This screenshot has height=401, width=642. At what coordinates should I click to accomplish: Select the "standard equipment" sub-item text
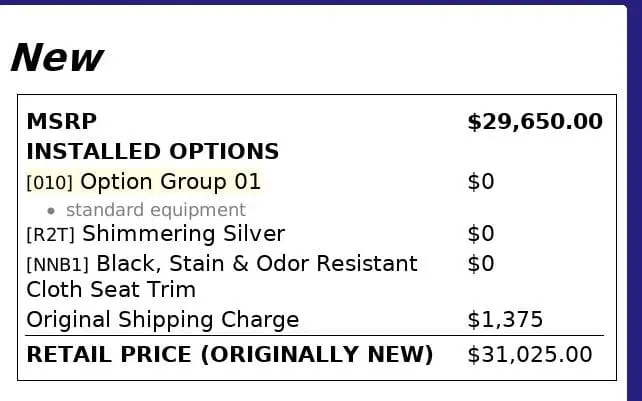(x=155, y=210)
